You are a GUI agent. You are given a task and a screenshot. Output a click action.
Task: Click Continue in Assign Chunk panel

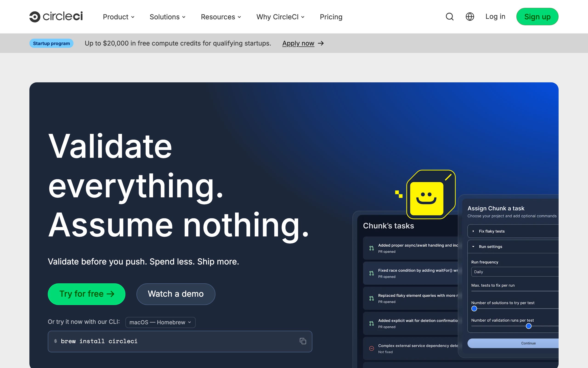(513, 343)
